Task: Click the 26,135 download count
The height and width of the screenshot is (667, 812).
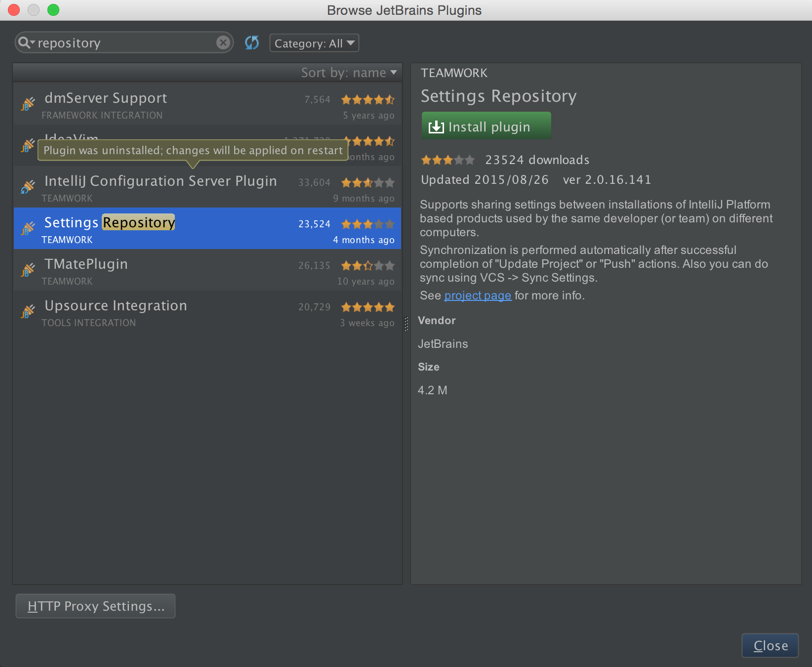Action: [x=314, y=266]
